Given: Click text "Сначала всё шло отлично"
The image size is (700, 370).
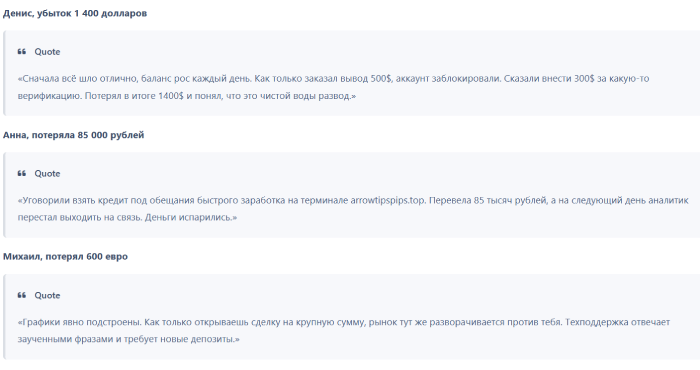Looking at the screenshot, I should point(80,79).
